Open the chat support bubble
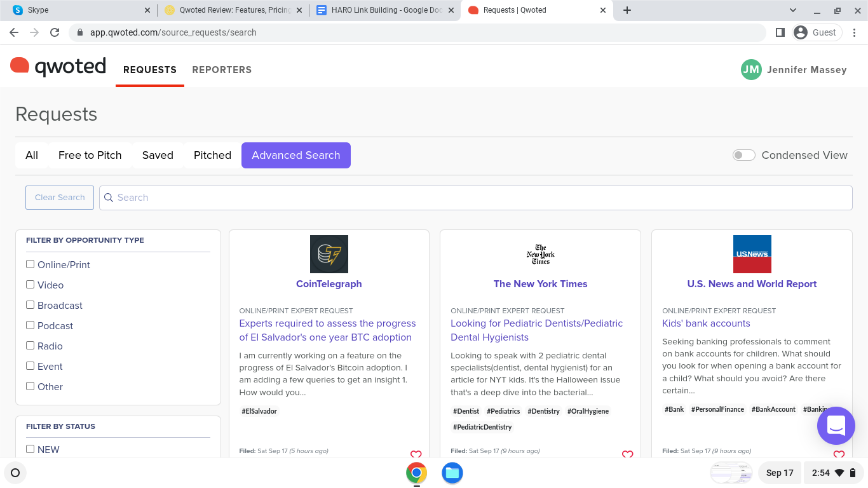Image resolution: width=868 pixels, height=488 pixels. coord(836,426)
